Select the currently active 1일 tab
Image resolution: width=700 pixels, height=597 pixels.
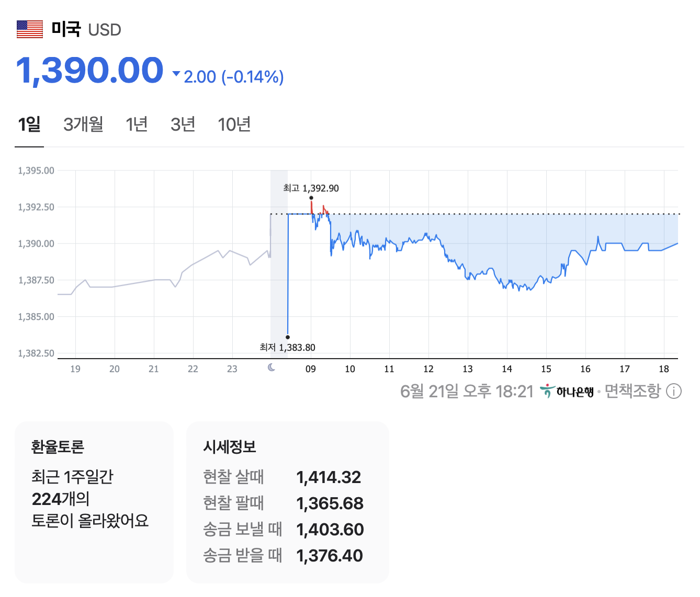[x=29, y=124]
